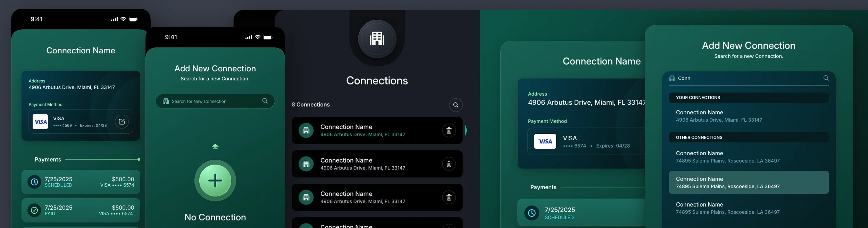Select the highlighted 74895 Sulema Plains result in the dialog
The image size is (868, 228).
(749, 182)
